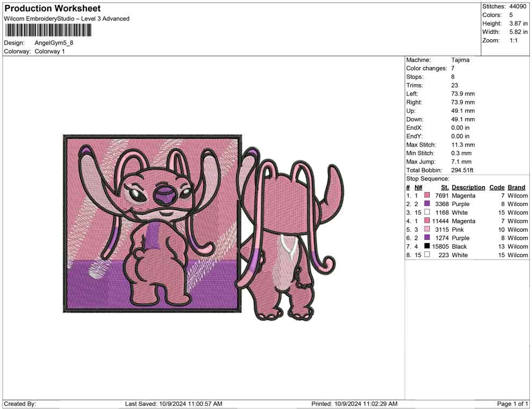The height and width of the screenshot is (409, 532).
Task: Click the white swatch in stop row 8
Action: tap(427, 254)
